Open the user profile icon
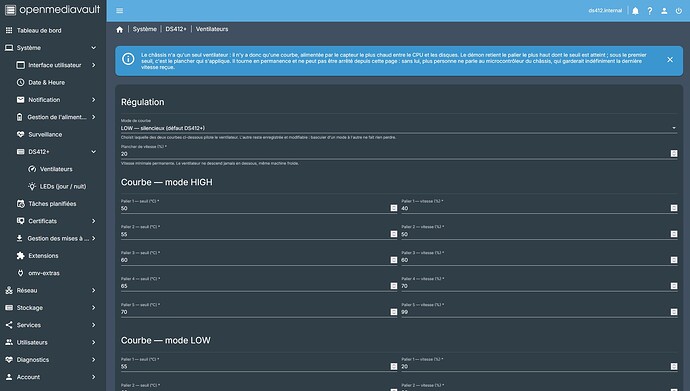This screenshot has height=391, width=690. pyautogui.click(x=664, y=11)
